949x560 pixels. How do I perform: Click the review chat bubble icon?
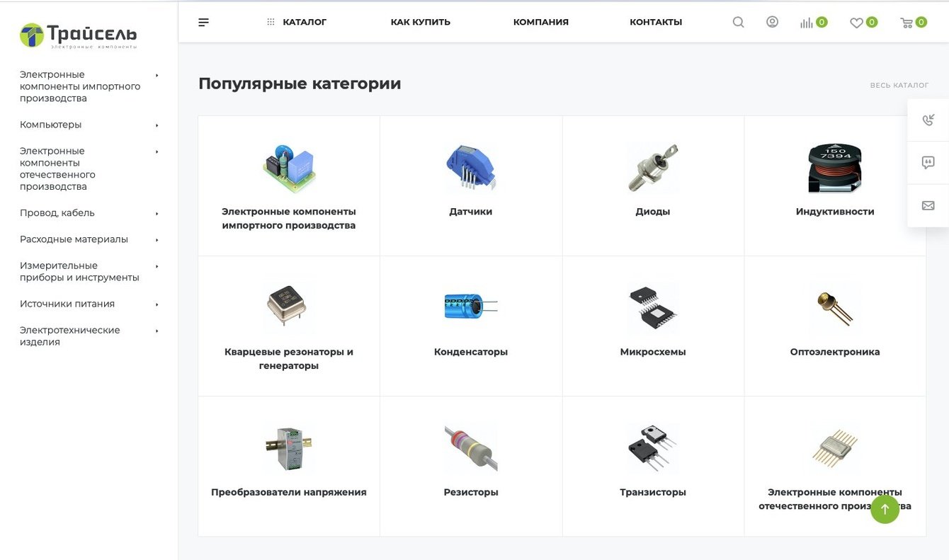pos(928,163)
